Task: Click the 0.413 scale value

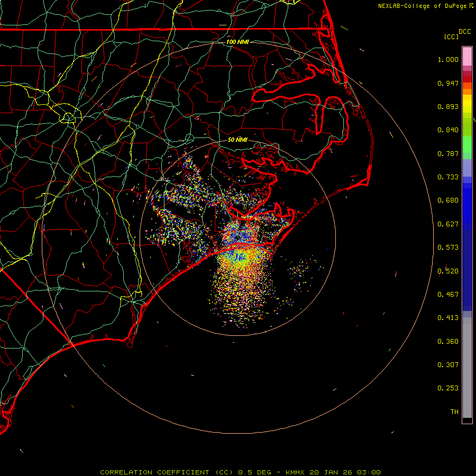Action: [x=448, y=318]
